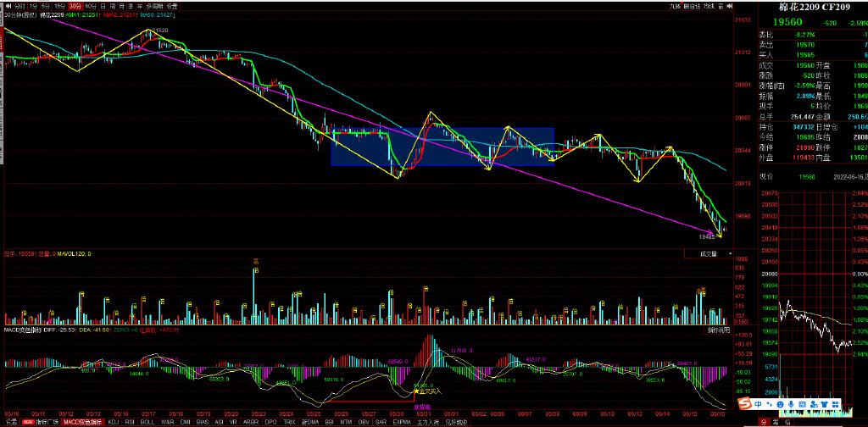868x427 pixels.
Task: Click the 30分钟(复权) 棉花2209 chart label
Action: (x=32, y=15)
